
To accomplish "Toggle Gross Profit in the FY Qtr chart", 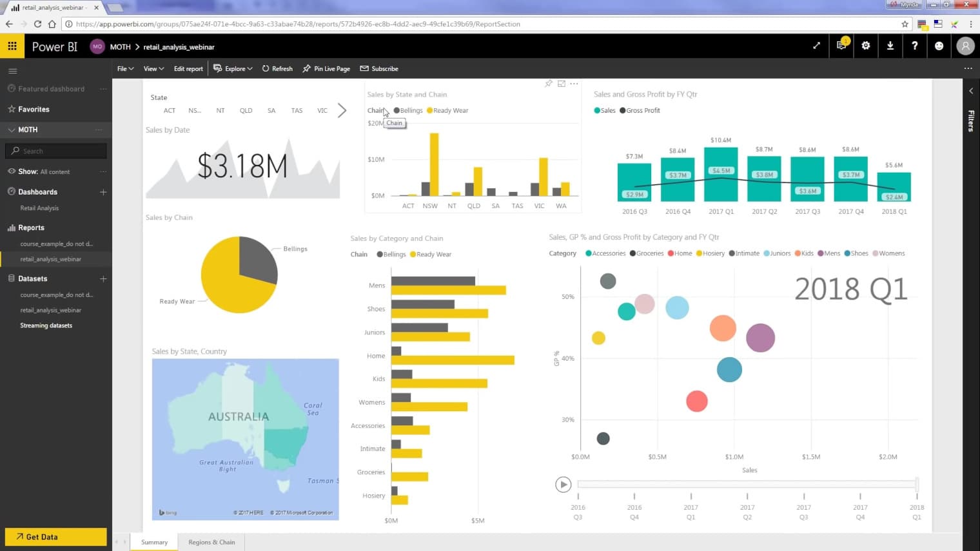I will click(x=640, y=110).
